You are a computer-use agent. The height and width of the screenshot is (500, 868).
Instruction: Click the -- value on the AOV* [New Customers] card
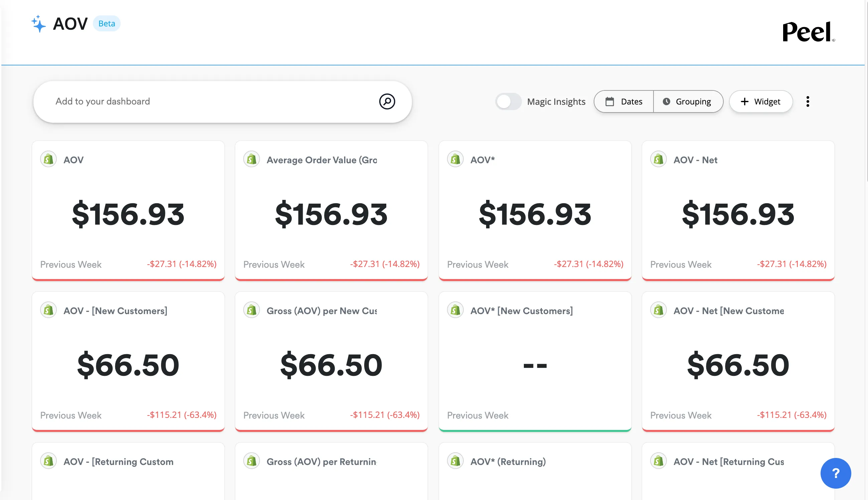point(535,365)
